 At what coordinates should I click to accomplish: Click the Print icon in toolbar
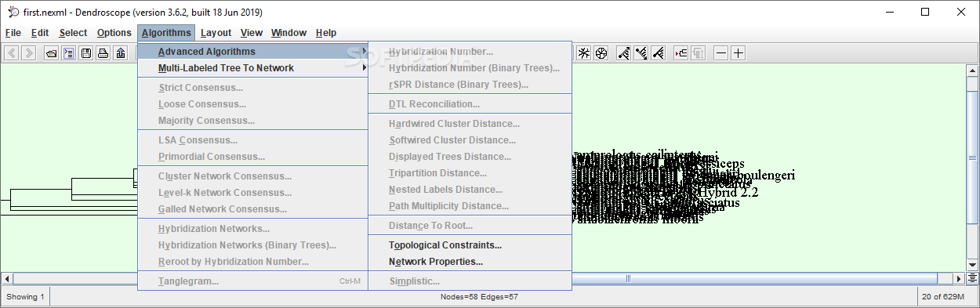(x=103, y=53)
